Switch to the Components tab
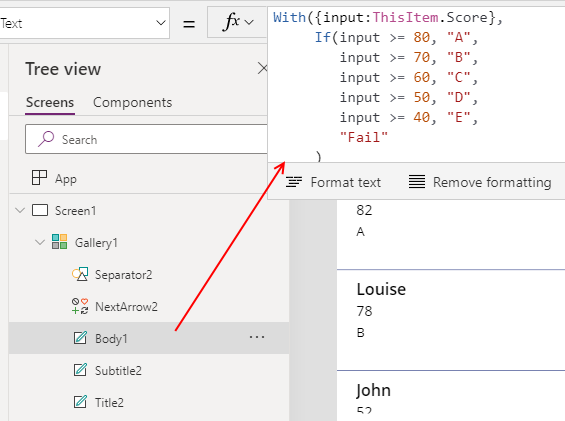 click(133, 102)
